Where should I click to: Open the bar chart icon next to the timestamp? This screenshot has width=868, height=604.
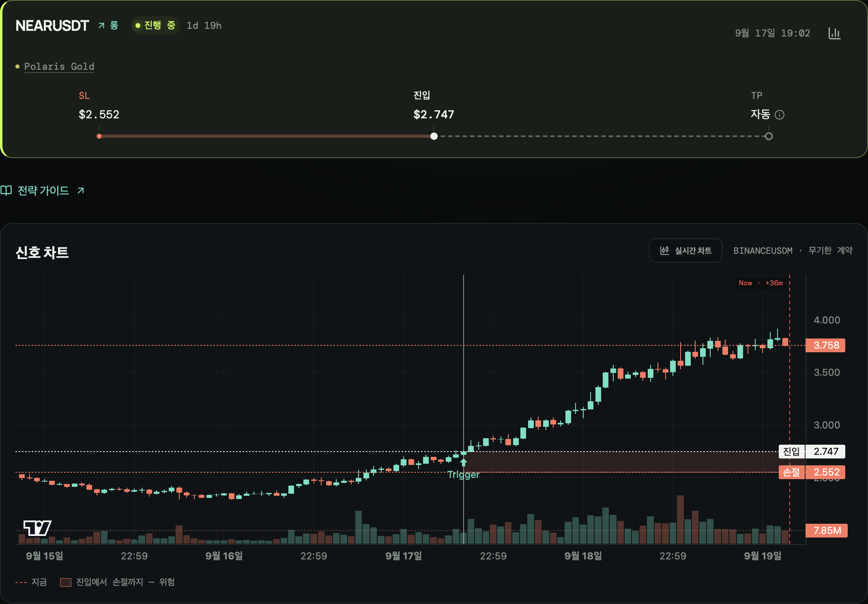tap(834, 33)
